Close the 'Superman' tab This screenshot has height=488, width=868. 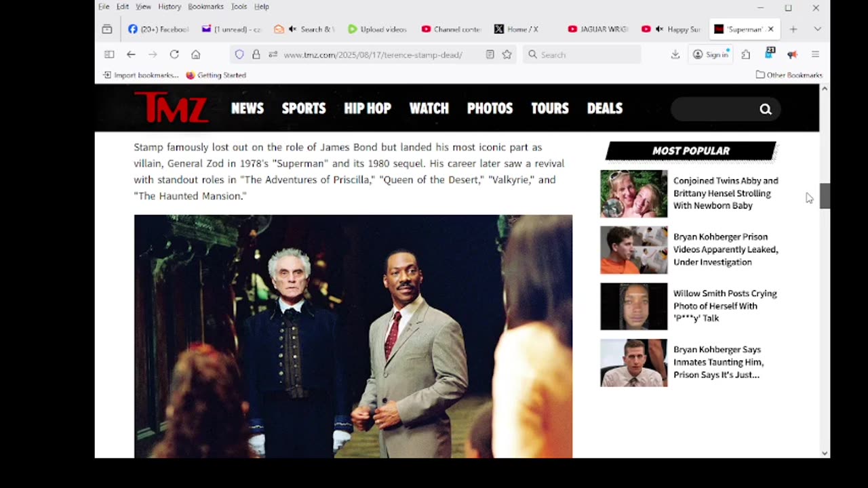[770, 29]
